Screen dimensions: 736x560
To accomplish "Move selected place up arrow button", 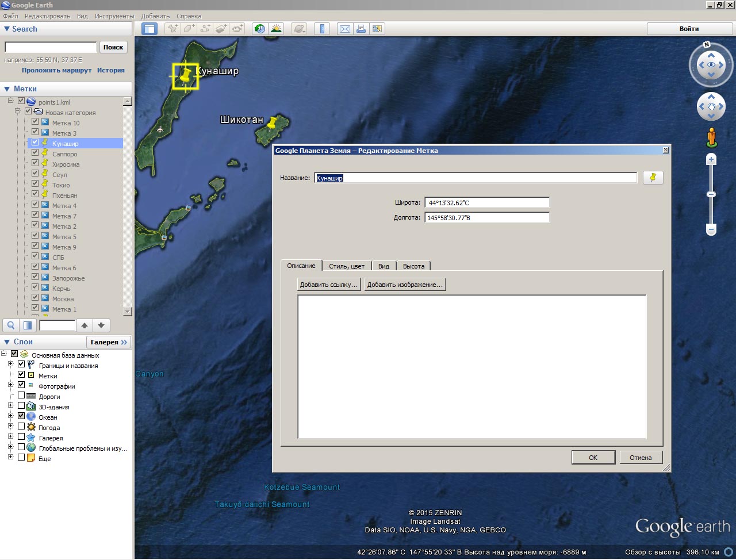I will pyautogui.click(x=85, y=325).
